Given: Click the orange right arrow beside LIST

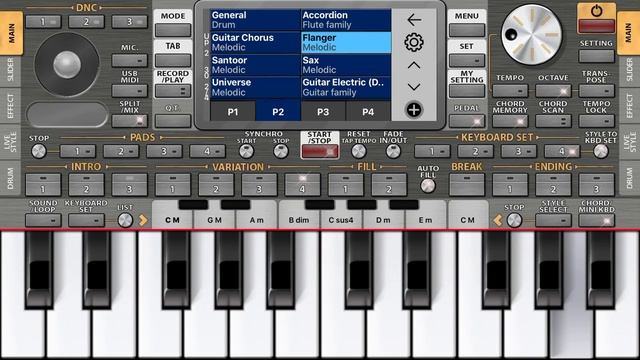Looking at the screenshot, I should [x=143, y=220].
